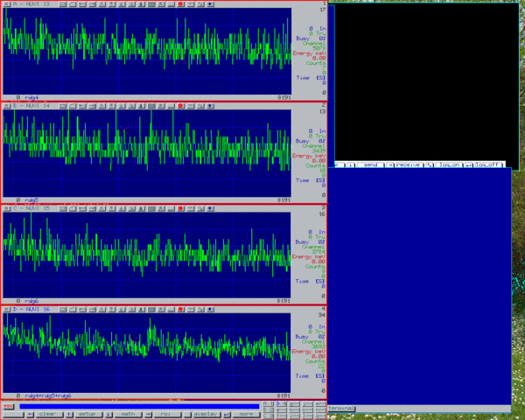Screen dimensions: 525x420
Task: Select the B 2 spectrum selector button
Action: tap(269, 410)
